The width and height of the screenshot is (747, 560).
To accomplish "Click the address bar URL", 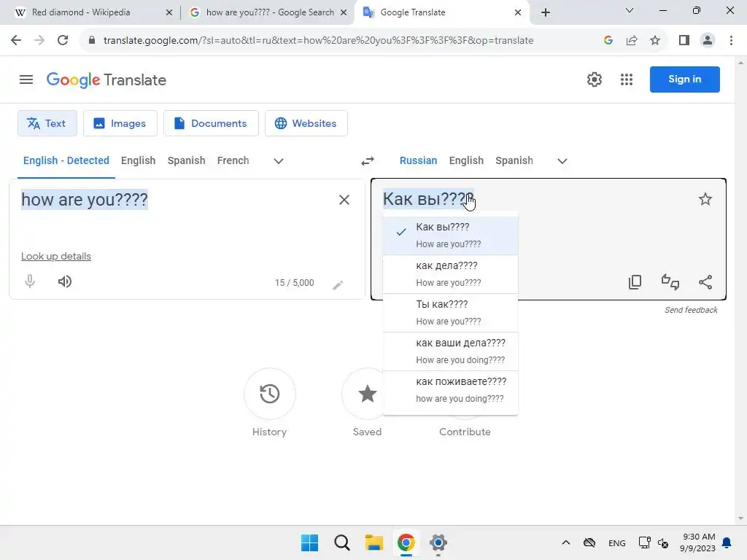I will 318,41.
